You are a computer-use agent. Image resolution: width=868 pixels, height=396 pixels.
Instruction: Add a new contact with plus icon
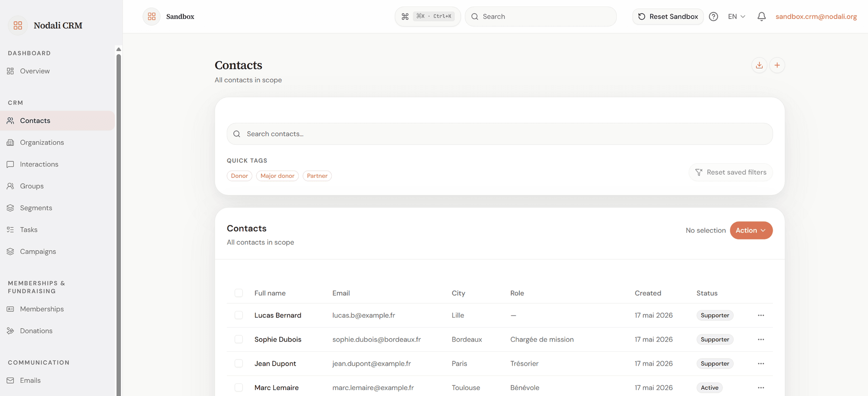pos(777,65)
